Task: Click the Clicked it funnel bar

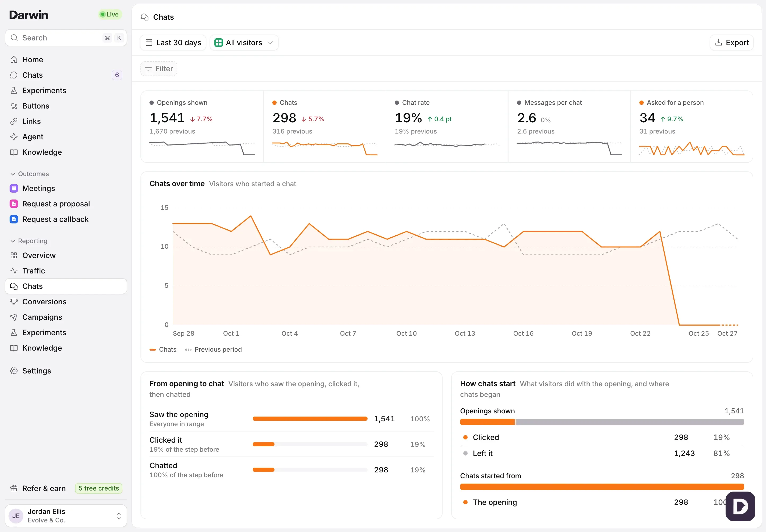Action: [x=310, y=444]
